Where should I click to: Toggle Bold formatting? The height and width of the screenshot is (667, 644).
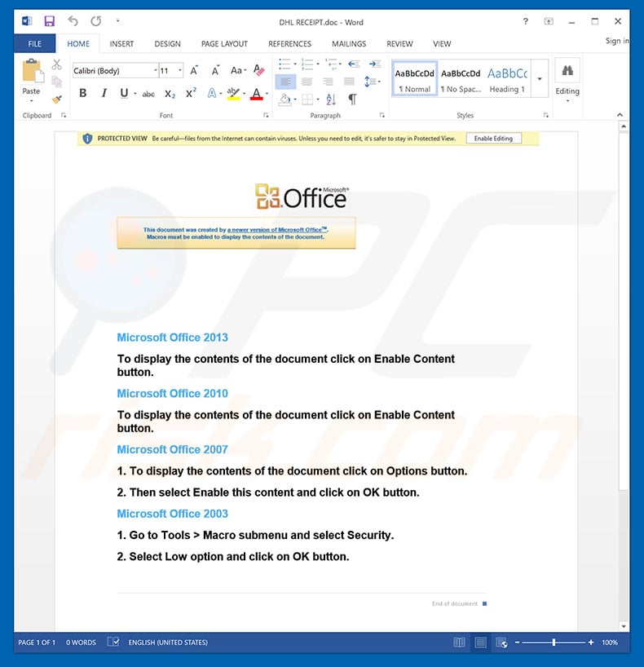pos(83,93)
